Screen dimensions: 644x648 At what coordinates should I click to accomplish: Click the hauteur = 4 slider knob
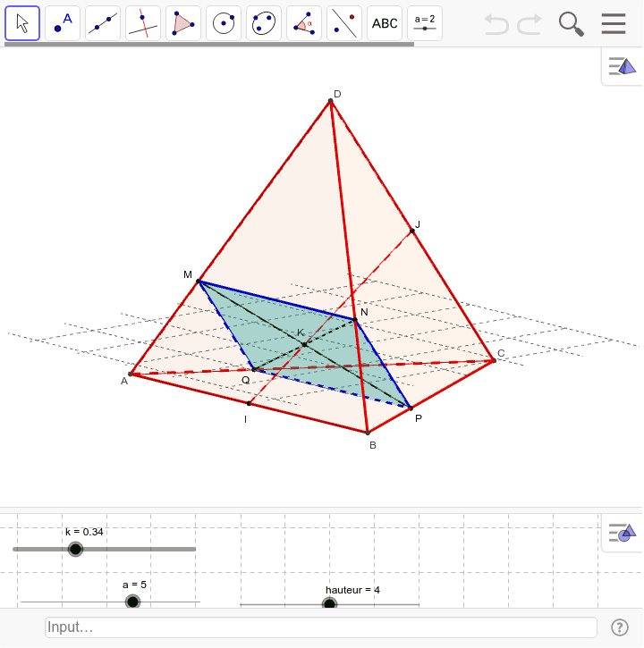coord(330,604)
